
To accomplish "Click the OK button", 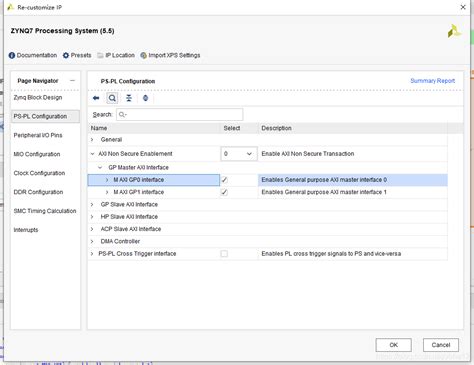I will [394, 345].
